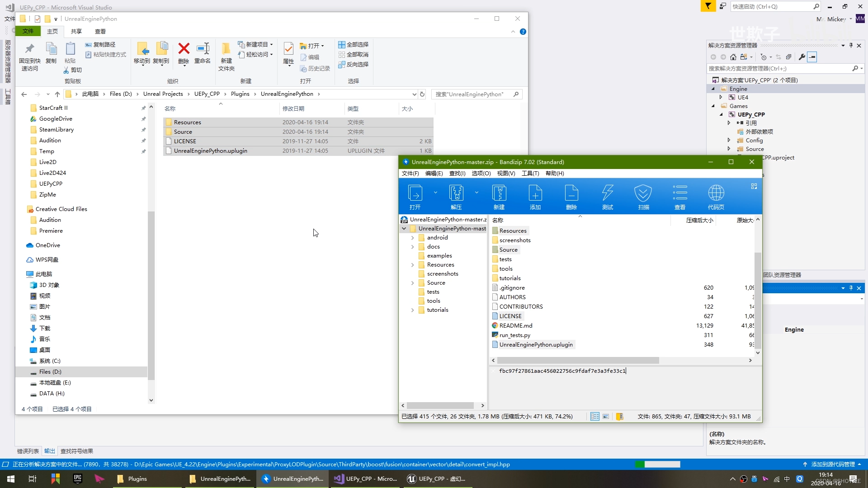This screenshot has width=868, height=488.
Task: Click 复制路径 (Copy path) in Explorer's ribbon
Action: click(100, 44)
